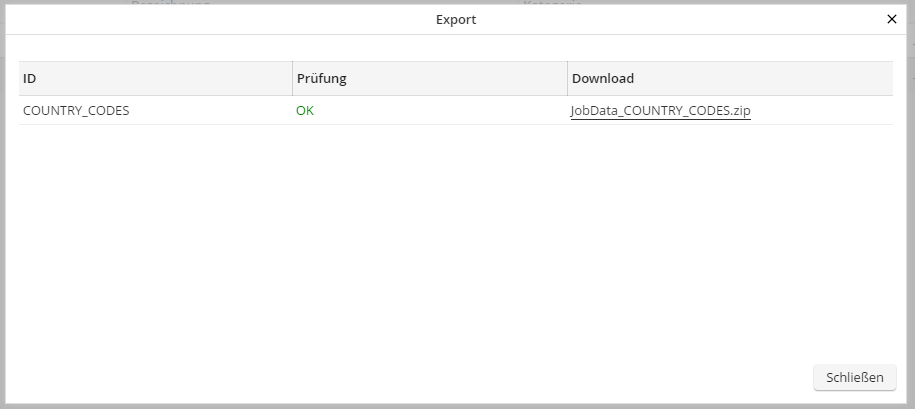Click the empty area below the table row
Screen dimensions: 915x409
[x=450, y=240]
